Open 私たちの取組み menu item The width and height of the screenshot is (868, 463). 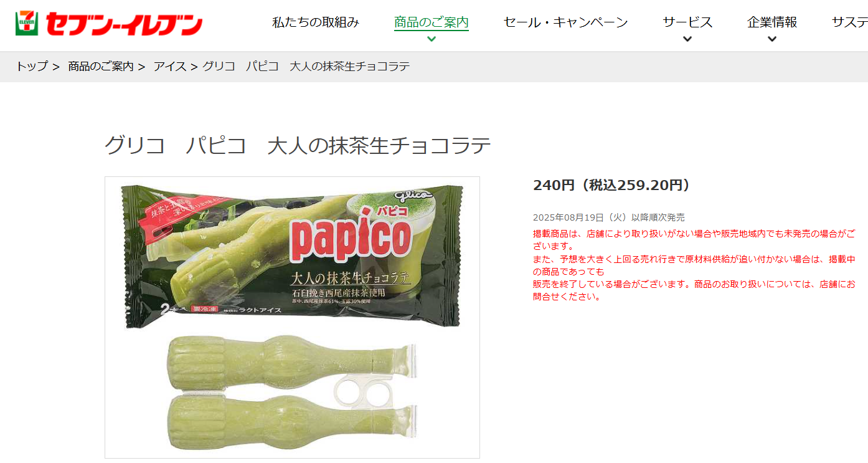pyautogui.click(x=316, y=22)
